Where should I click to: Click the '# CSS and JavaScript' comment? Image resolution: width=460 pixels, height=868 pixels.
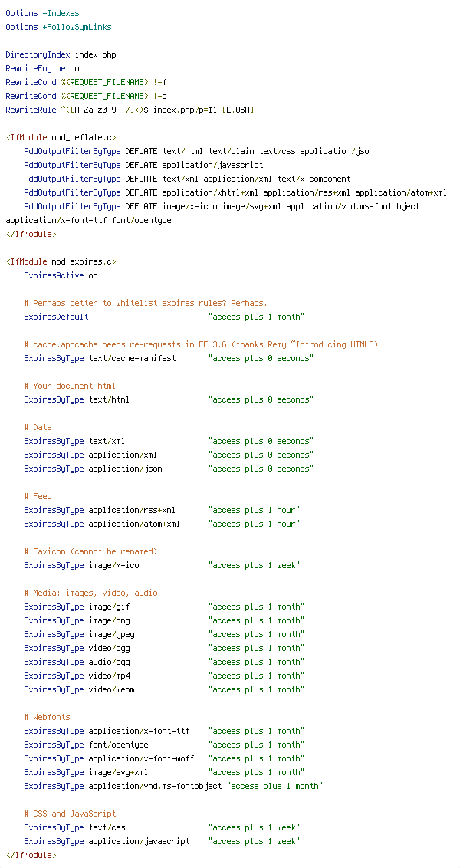70,814
